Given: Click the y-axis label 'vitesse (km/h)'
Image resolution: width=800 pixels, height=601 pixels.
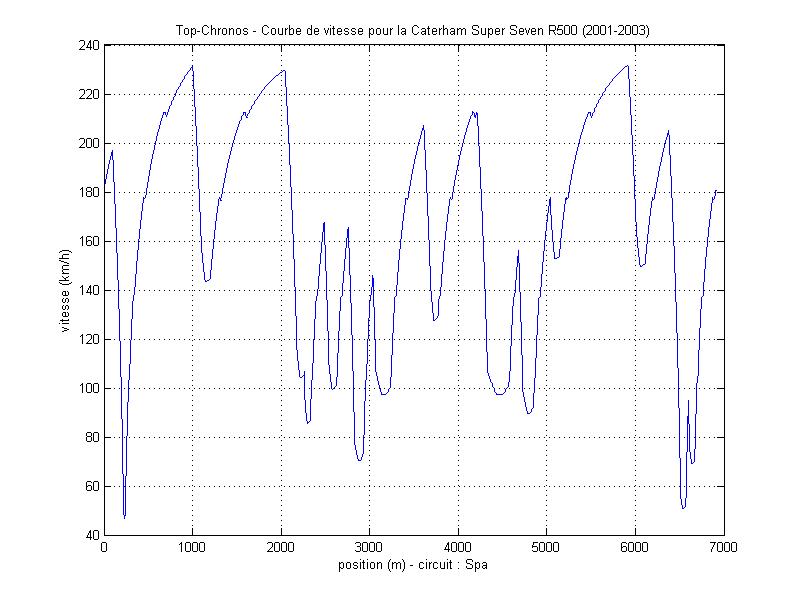Looking at the screenshot, I should [x=65, y=291].
